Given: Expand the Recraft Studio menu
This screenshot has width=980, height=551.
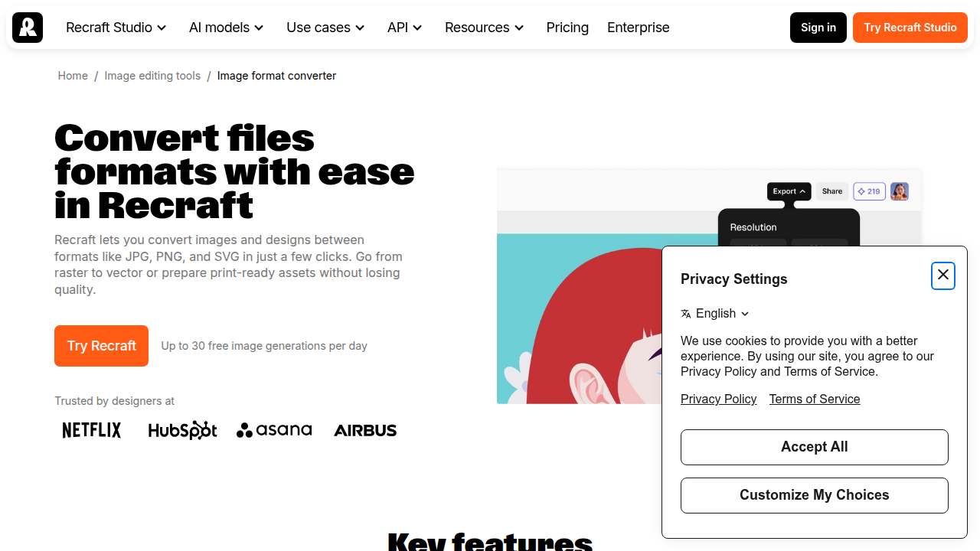Looking at the screenshot, I should tap(116, 28).
